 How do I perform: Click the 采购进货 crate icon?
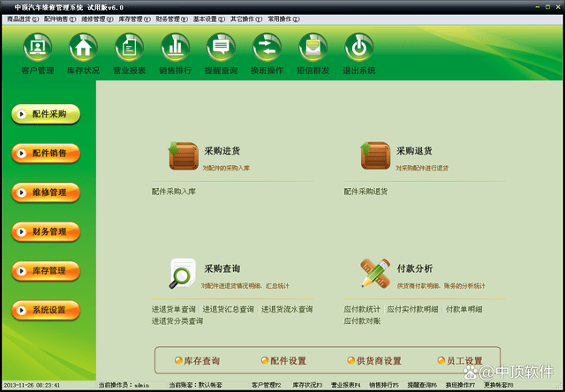183,155
